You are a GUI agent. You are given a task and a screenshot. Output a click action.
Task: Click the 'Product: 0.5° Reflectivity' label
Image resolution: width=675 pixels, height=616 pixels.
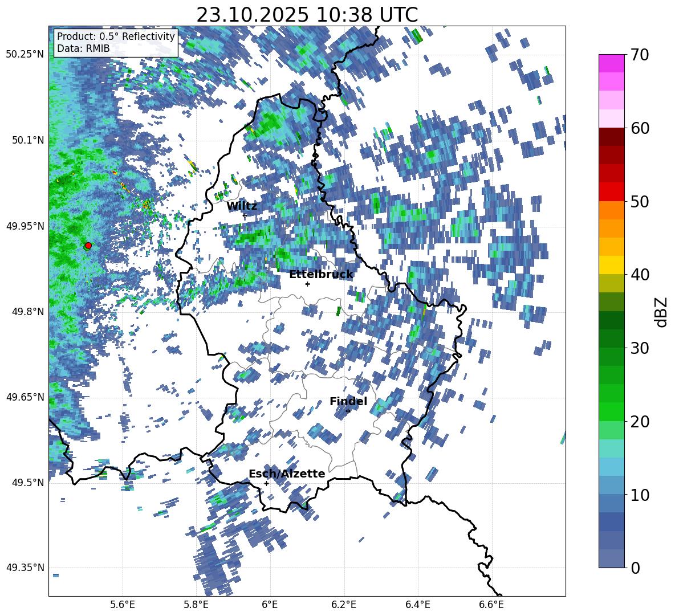(x=116, y=36)
